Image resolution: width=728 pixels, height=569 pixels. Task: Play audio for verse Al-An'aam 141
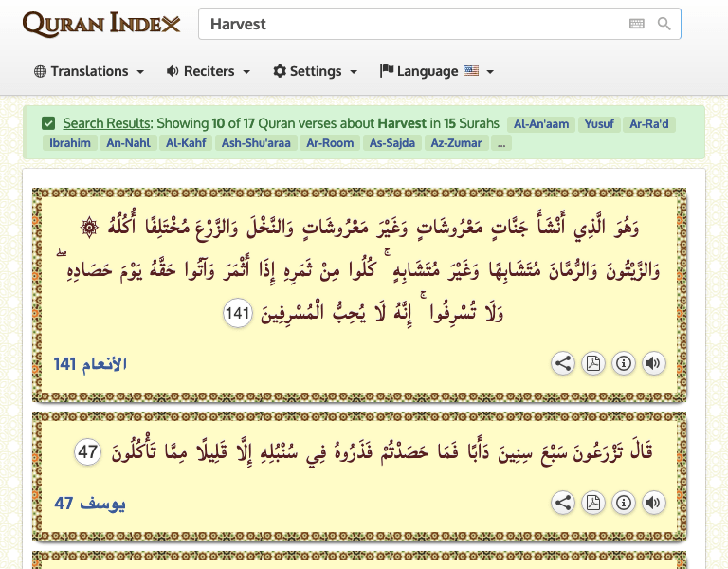(x=653, y=362)
